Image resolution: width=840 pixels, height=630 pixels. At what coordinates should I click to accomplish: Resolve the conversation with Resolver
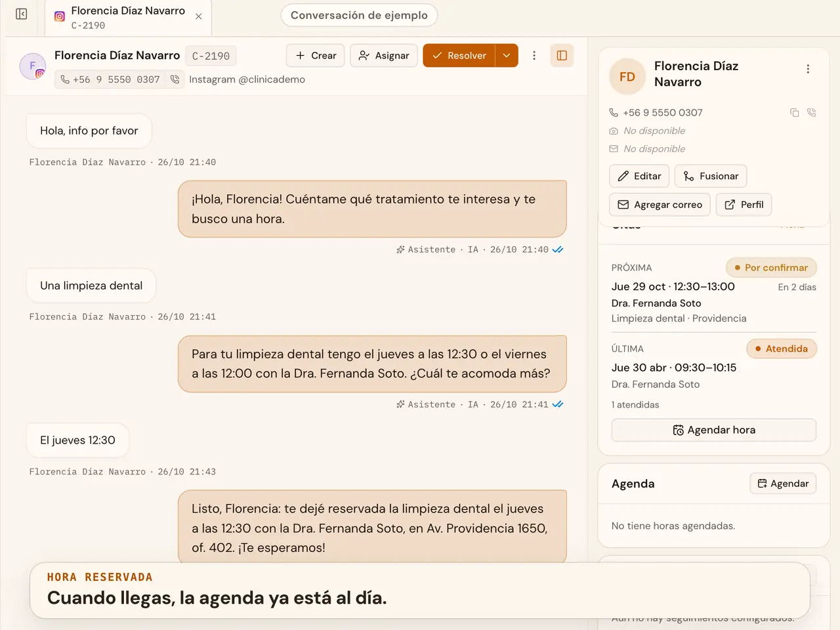[459, 56]
